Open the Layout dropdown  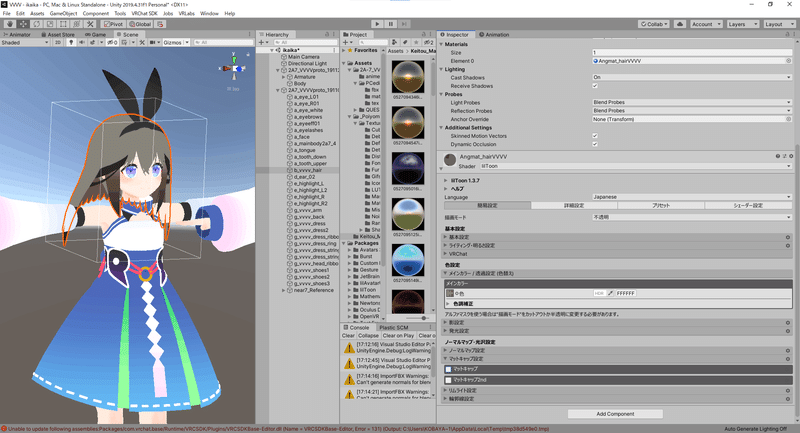779,24
